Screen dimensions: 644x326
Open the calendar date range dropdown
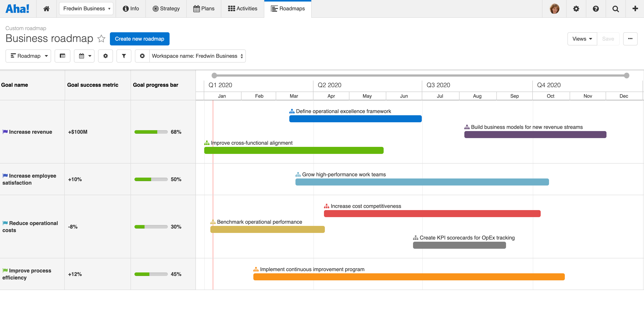(x=84, y=56)
